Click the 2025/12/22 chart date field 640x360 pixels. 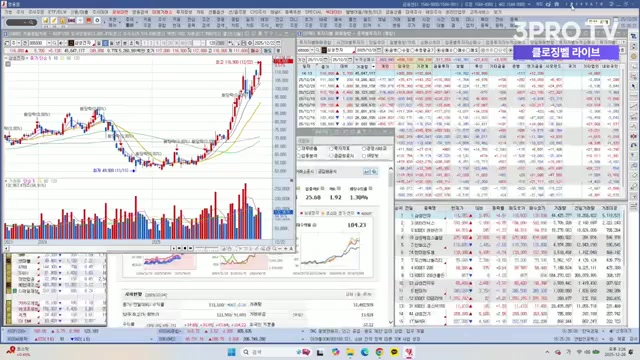pos(264,43)
